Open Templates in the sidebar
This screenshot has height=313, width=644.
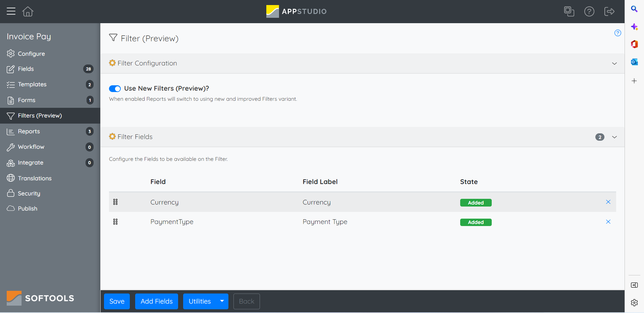tap(50, 84)
